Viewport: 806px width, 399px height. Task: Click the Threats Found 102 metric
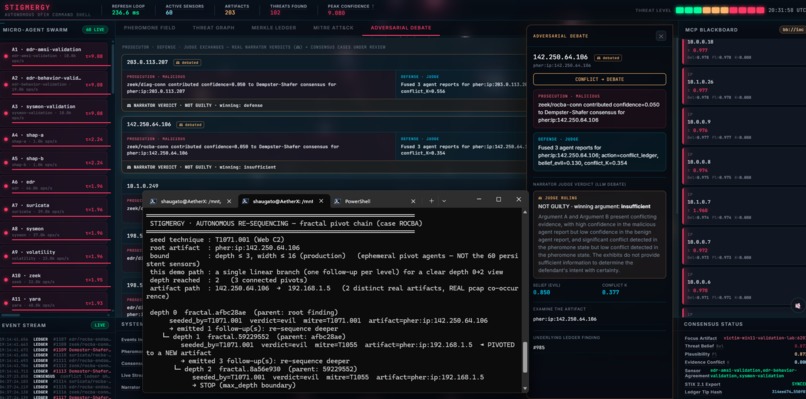288,10
